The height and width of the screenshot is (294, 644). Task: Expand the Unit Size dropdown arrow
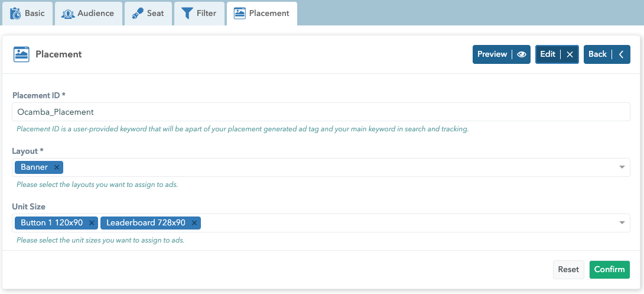622,223
